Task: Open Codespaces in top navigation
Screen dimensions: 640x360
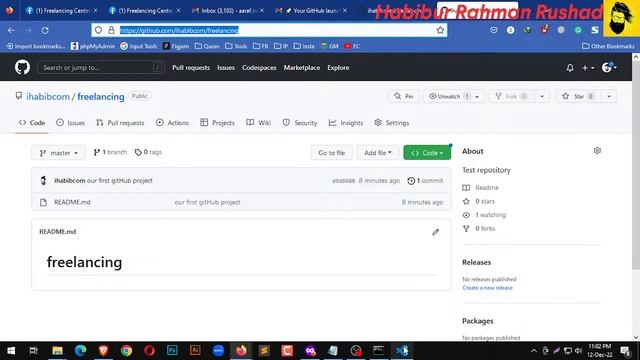Action: click(x=259, y=68)
